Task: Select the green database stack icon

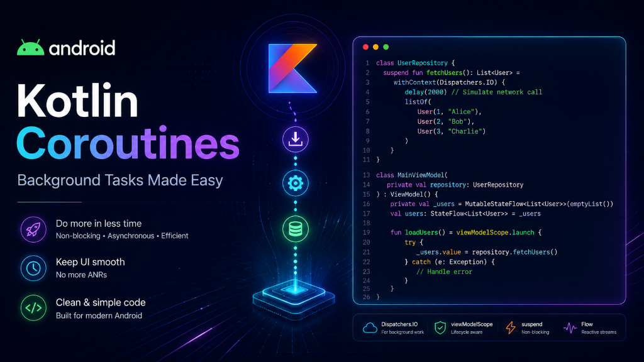Action: (x=296, y=229)
